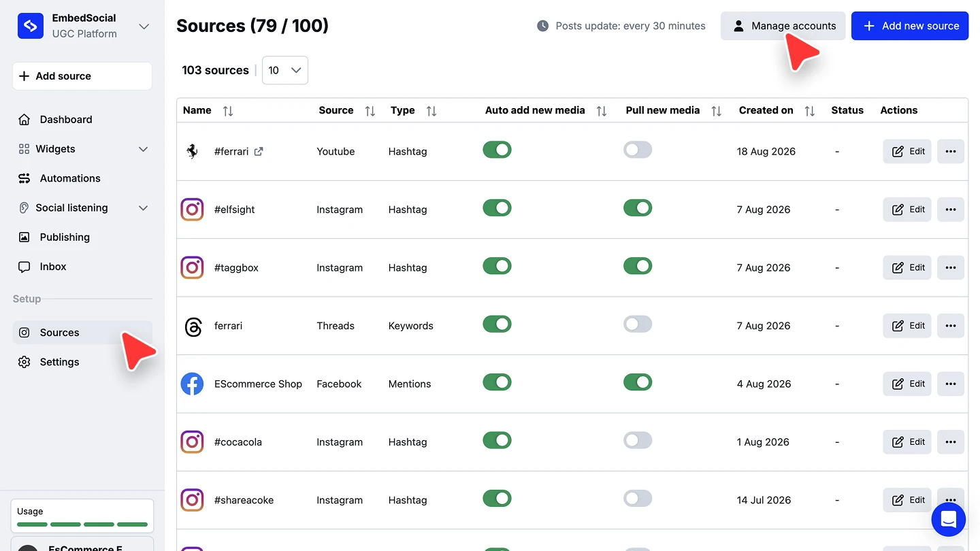
Task: Click the Automations icon in the sidebar
Action: pyautogui.click(x=24, y=178)
